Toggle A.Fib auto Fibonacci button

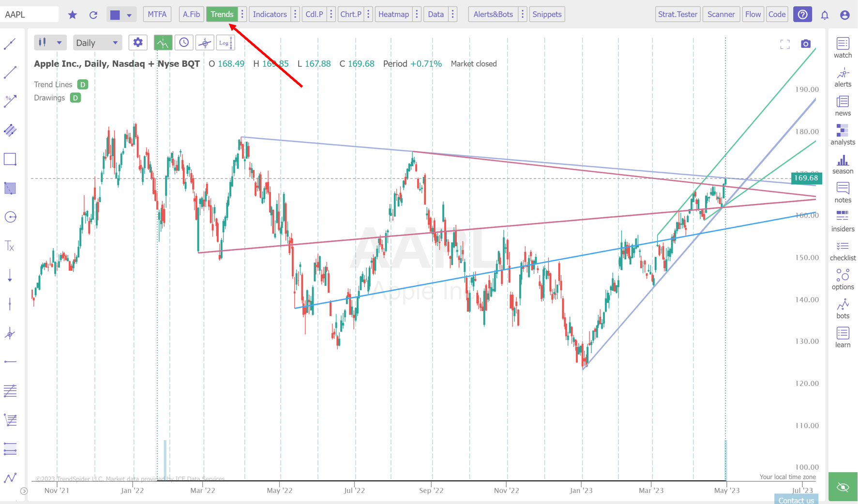tap(191, 15)
